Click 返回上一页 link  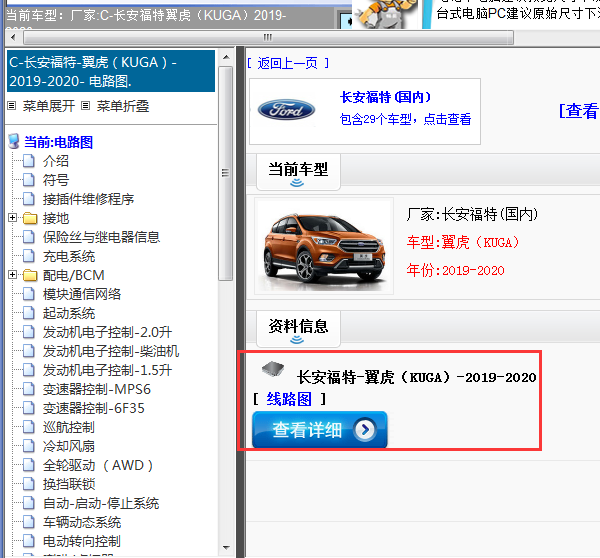(288, 63)
